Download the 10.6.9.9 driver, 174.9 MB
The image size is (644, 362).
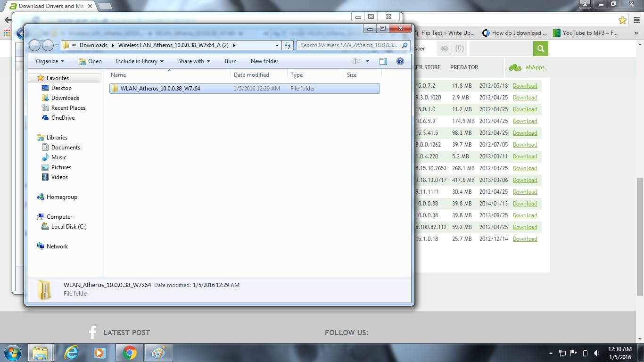point(525,121)
